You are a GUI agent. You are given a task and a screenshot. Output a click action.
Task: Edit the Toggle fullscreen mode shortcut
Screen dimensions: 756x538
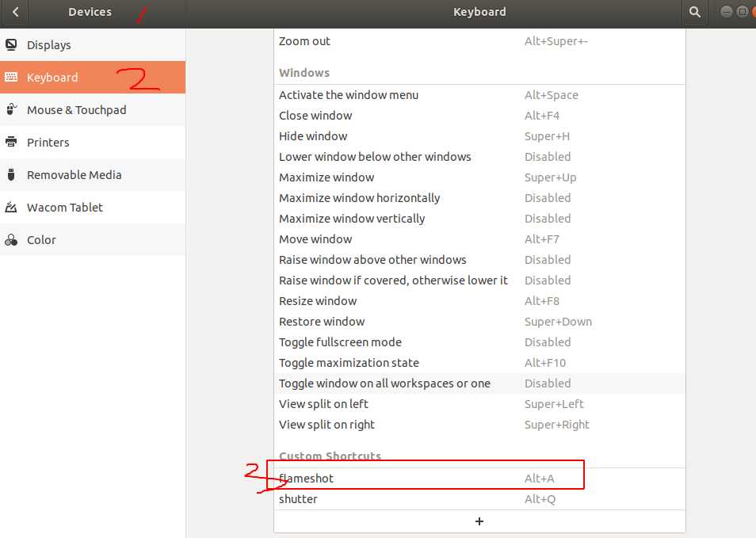(x=479, y=342)
